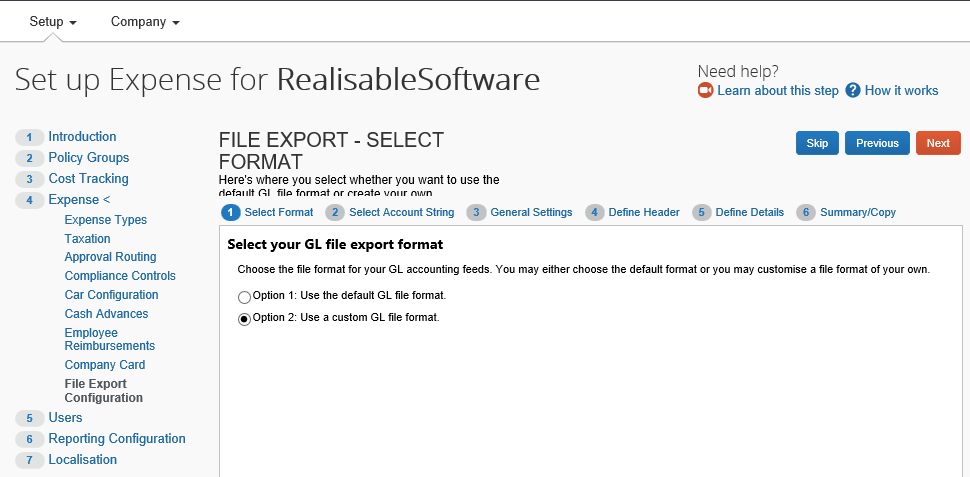Click step 6 Summary/Copy number badge

click(806, 212)
